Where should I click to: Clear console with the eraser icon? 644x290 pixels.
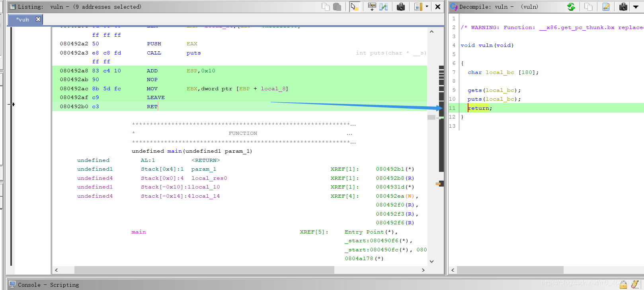635,284
